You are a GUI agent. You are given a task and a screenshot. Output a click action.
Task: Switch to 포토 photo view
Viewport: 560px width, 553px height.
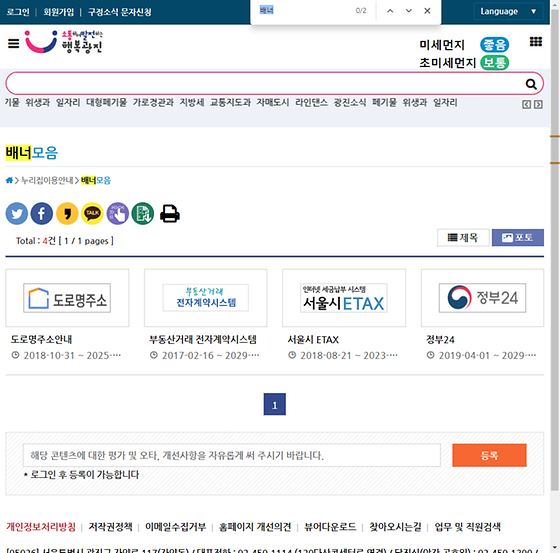518,238
